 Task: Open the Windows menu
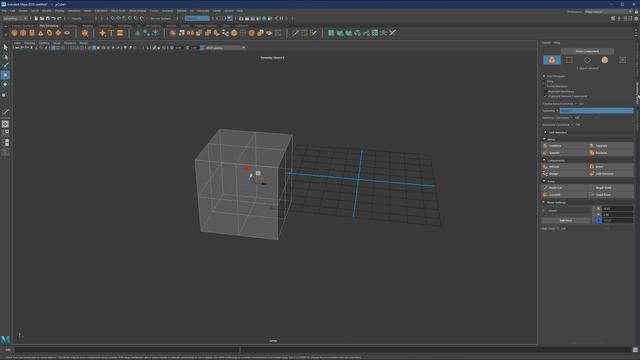click(x=74, y=11)
